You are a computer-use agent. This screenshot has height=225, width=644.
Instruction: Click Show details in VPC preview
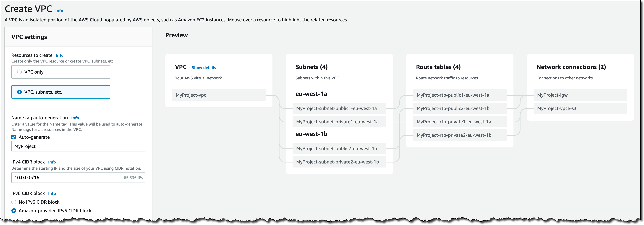204,68
